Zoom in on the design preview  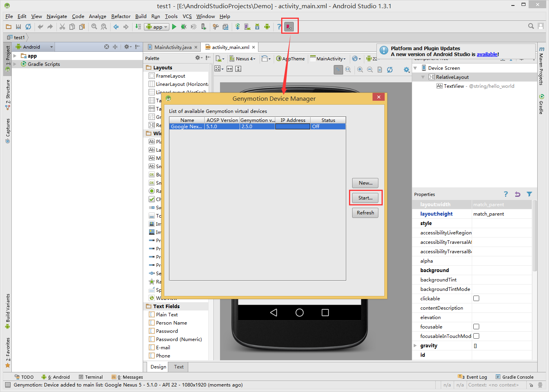[360, 69]
